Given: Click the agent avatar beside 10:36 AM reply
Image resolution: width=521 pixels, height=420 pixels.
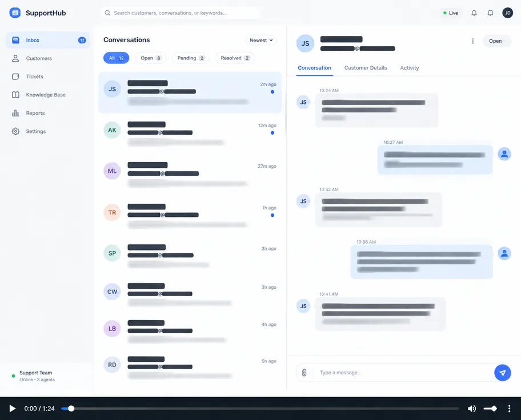Looking at the screenshot, I should point(504,254).
